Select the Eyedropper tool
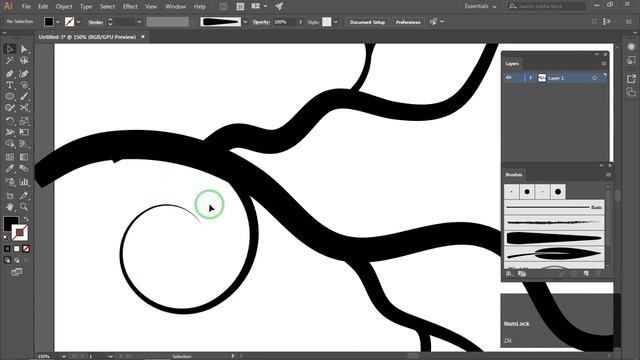The image size is (640, 360). pyautogui.click(x=10, y=169)
